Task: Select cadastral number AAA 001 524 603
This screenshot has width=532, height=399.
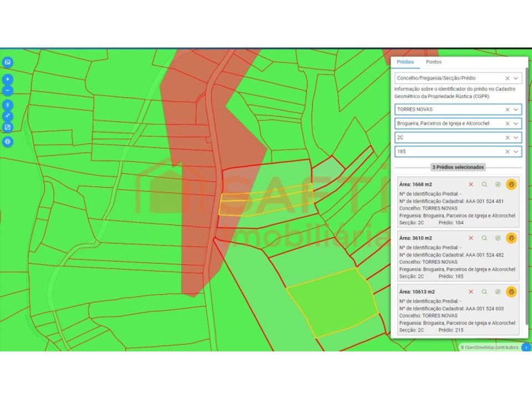Action: coord(484,309)
